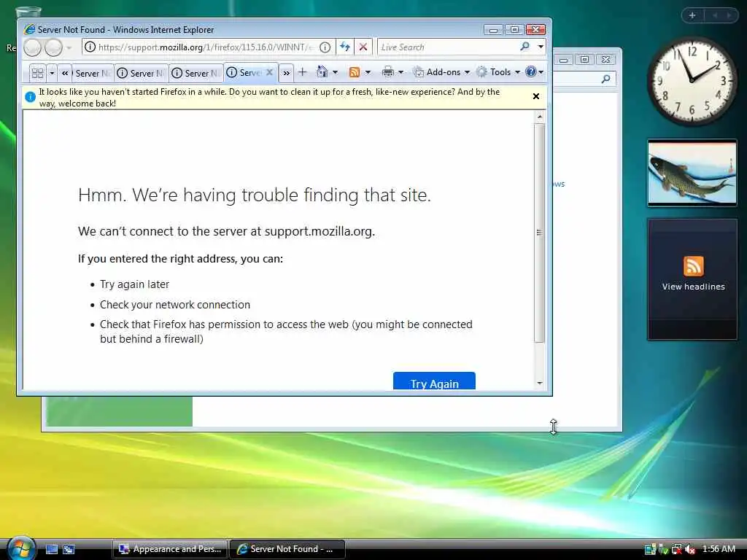Click the site info icon left of URL

(90, 47)
